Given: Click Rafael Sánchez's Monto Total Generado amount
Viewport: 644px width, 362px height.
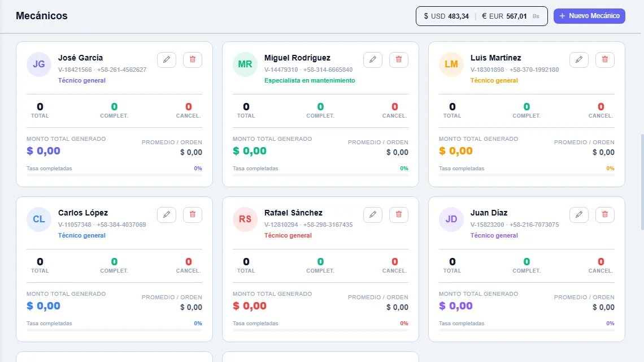Looking at the screenshot, I should [x=250, y=306].
